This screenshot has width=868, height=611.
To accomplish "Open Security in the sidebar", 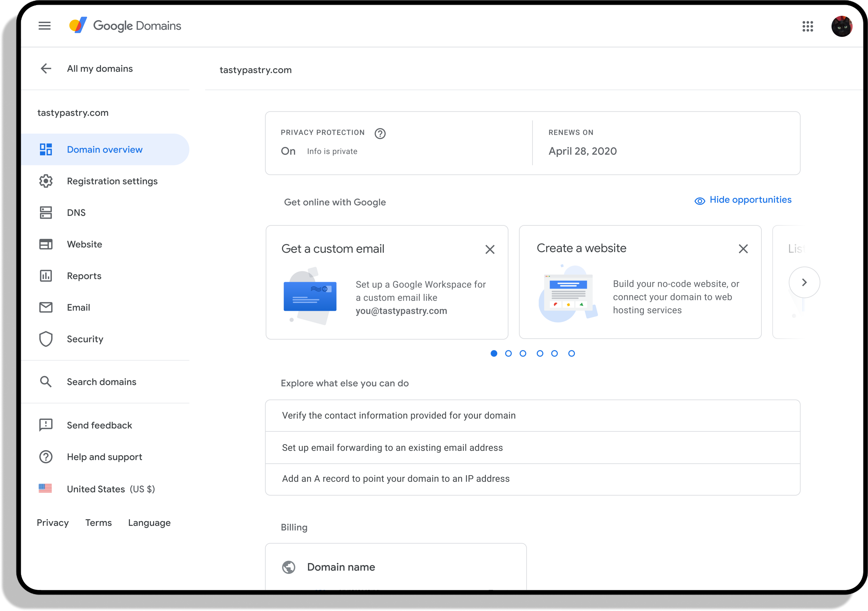I will 105,339.
